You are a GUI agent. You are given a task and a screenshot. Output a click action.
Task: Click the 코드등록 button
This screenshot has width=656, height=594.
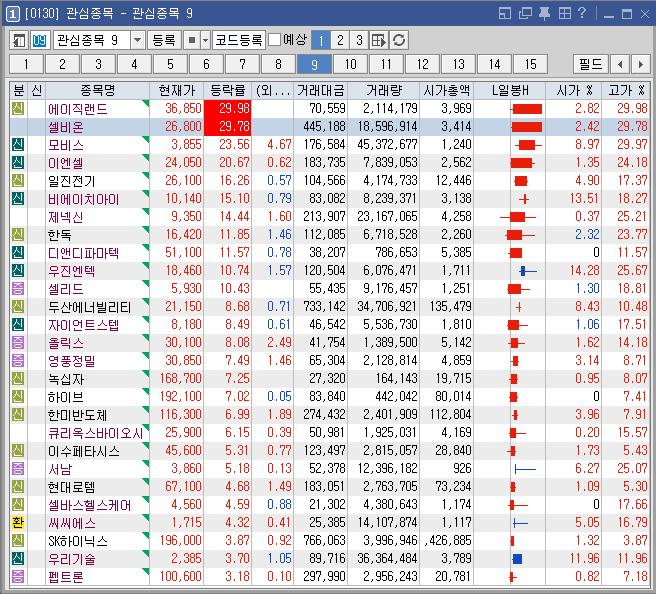point(238,41)
